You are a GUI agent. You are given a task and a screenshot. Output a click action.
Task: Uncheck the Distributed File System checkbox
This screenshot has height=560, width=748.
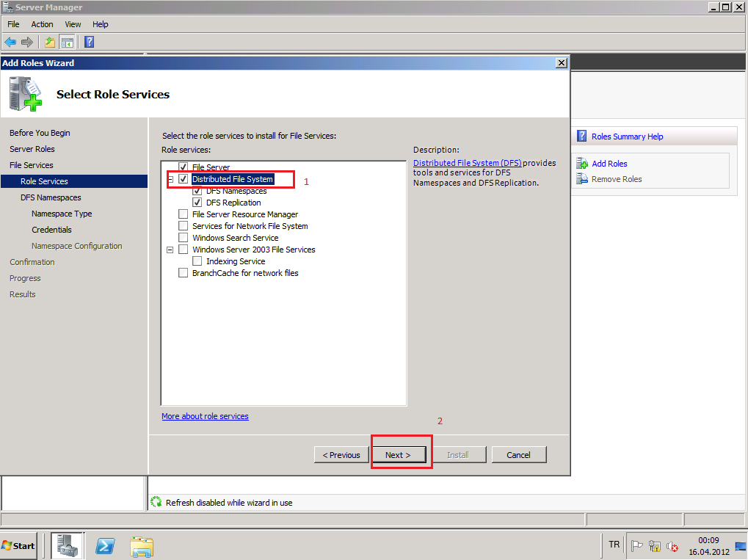pyautogui.click(x=184, y=179)
